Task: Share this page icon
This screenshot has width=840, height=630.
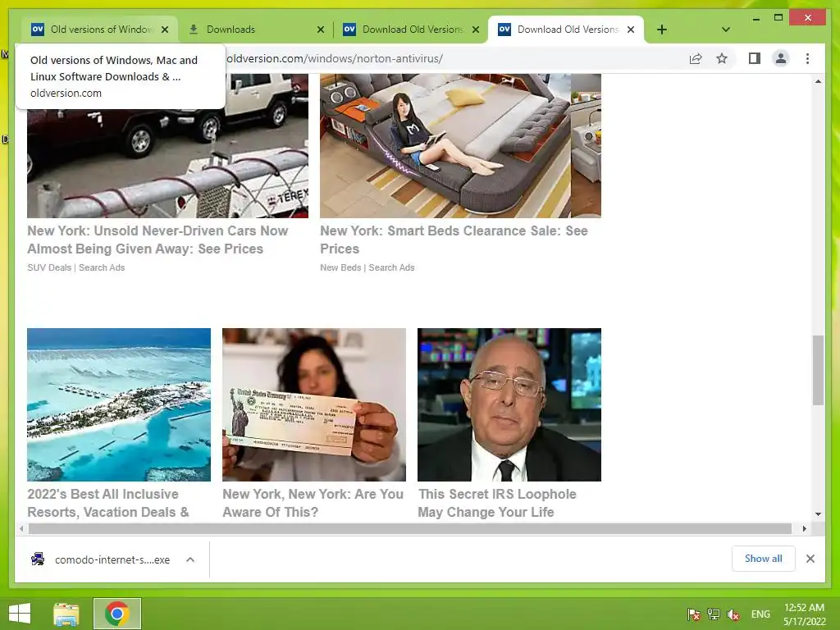Action: point(696,58)
